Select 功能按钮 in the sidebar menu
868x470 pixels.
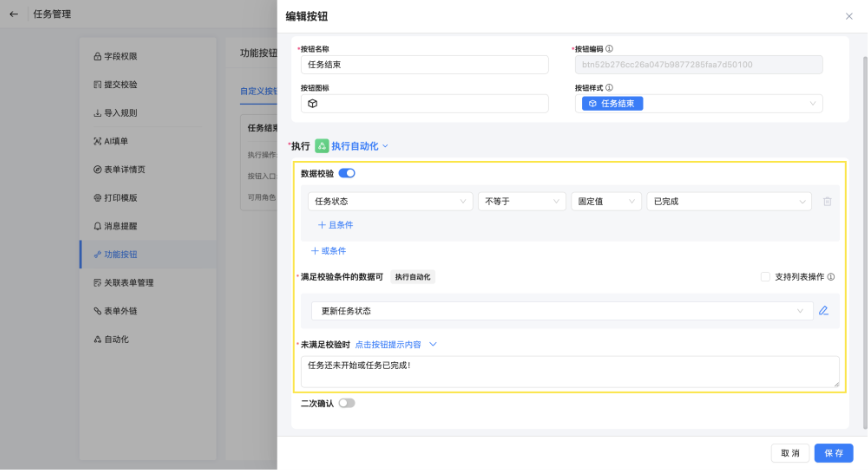tap(120, 254)
